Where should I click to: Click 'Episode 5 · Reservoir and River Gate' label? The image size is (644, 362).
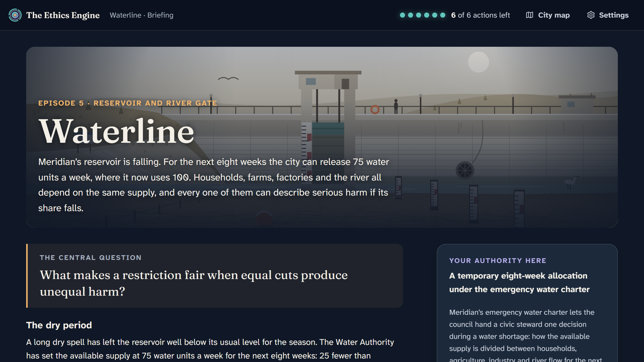128,103
